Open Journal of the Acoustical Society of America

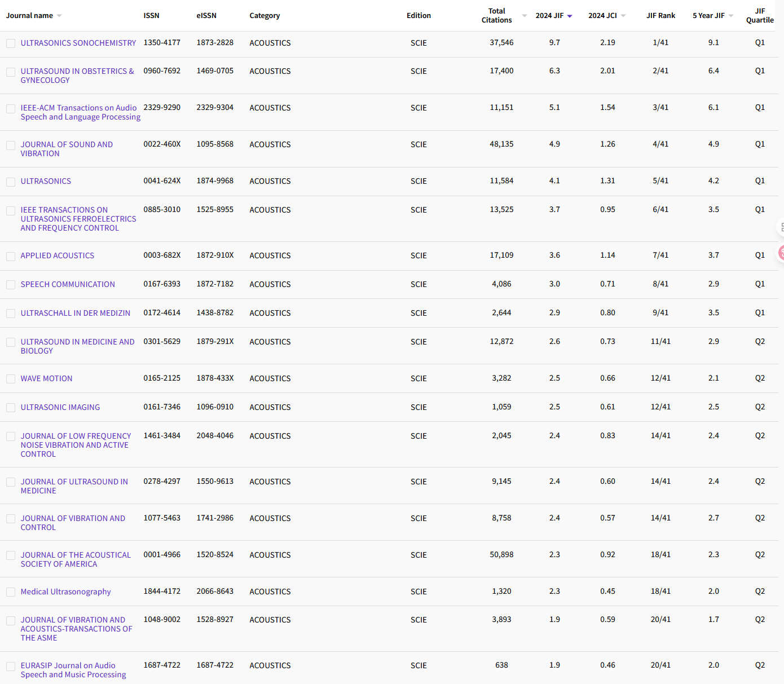pos(76,559)
